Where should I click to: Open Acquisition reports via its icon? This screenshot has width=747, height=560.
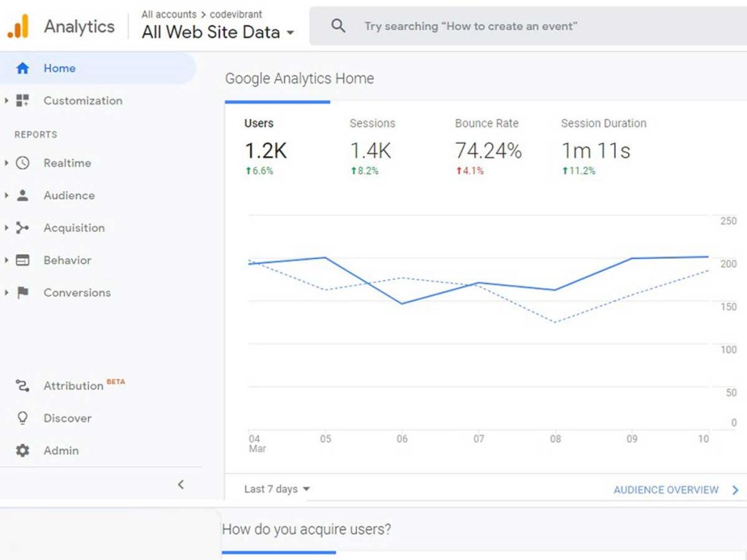click(x=23, y=227)
